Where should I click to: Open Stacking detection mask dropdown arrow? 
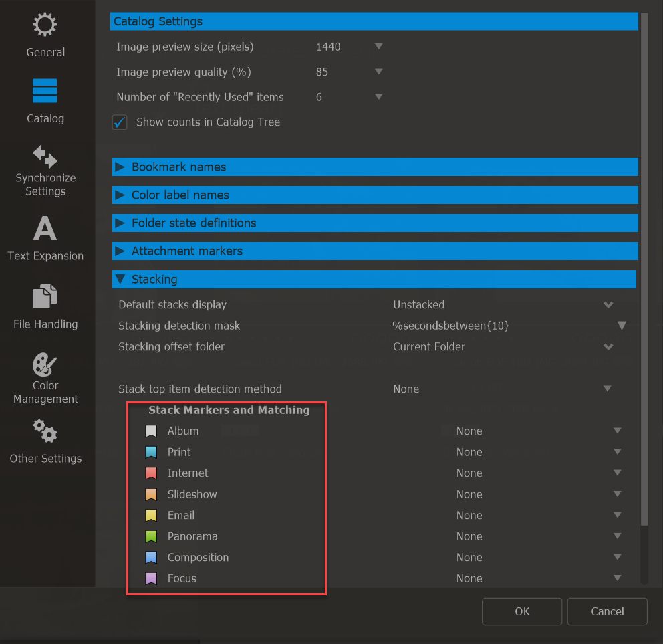coord(622,326)
